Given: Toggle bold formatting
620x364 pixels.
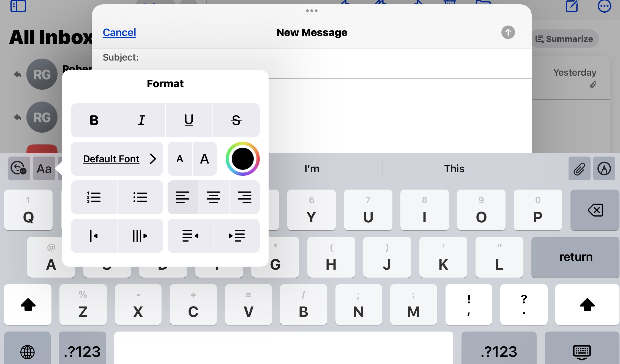Looking at the screenshot, I should pyautogui.click(x=94, y=120).
